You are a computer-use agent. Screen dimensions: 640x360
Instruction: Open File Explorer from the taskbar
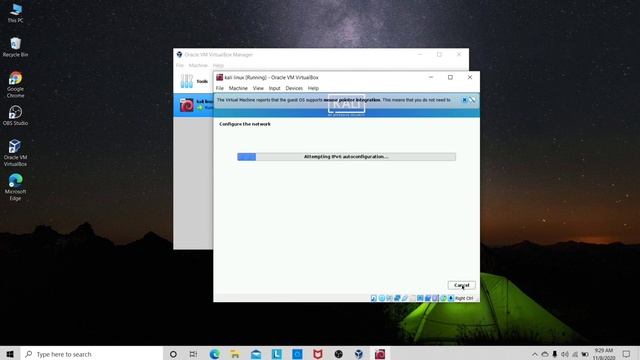pos(235,354)
